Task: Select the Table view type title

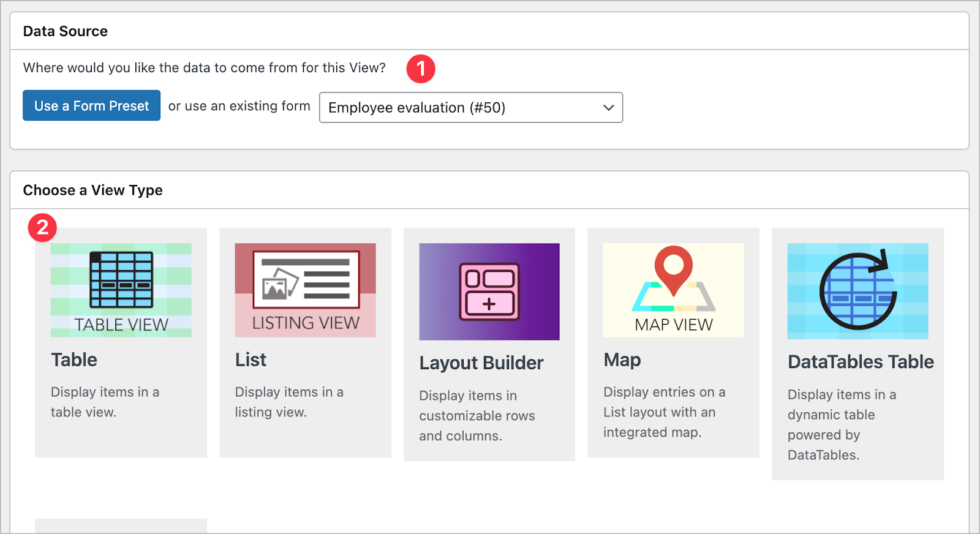Action: (x=74, y=359)
